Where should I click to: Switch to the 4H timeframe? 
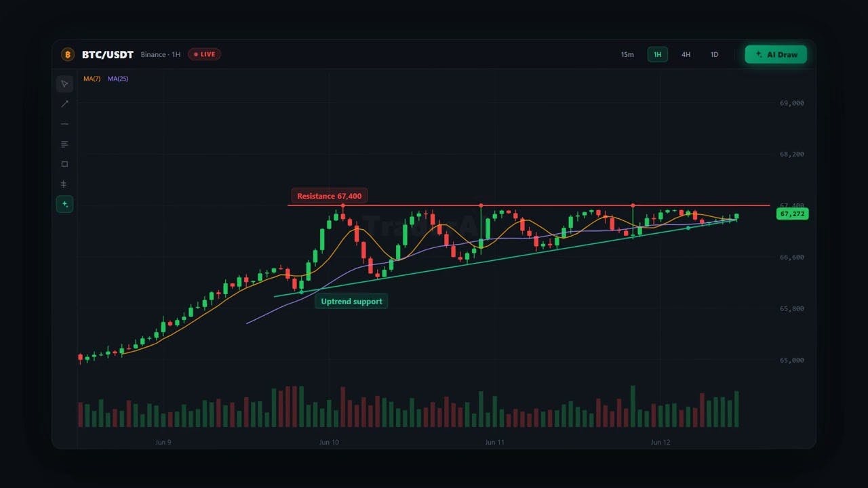click(686, 54)
